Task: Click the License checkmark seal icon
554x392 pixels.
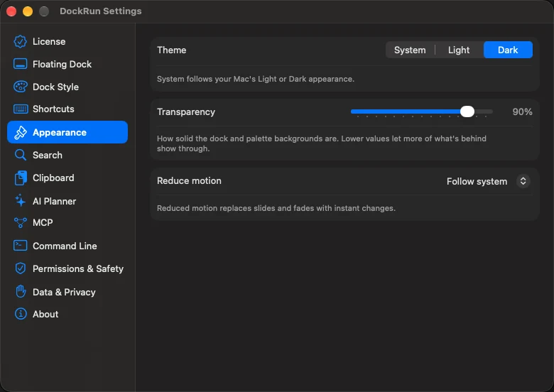Action: [20, 42]
